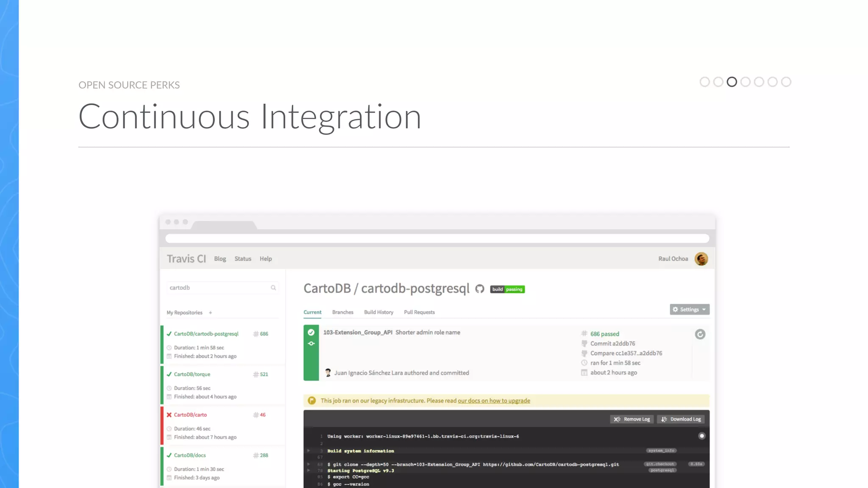Focus the cartodb repository search field
Viewport: 868px width, 488px height.
[x=223, y=288]
